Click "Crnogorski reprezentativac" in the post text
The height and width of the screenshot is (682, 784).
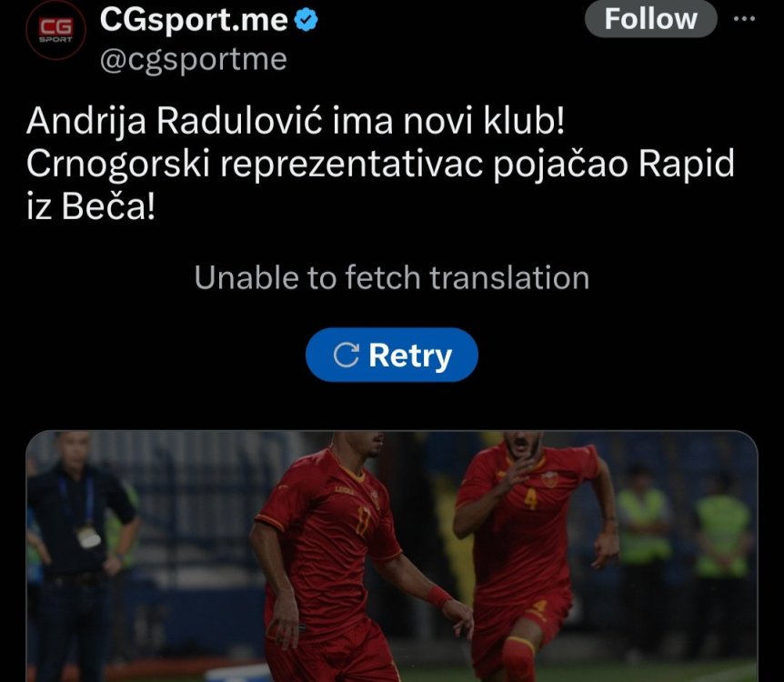coord(255,165)
